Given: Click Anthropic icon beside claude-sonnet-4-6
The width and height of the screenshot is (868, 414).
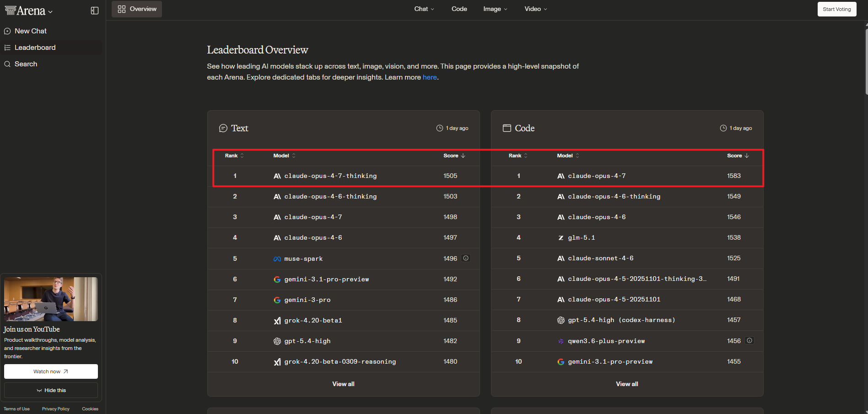Looking at the screenshot, I should 561,258.
